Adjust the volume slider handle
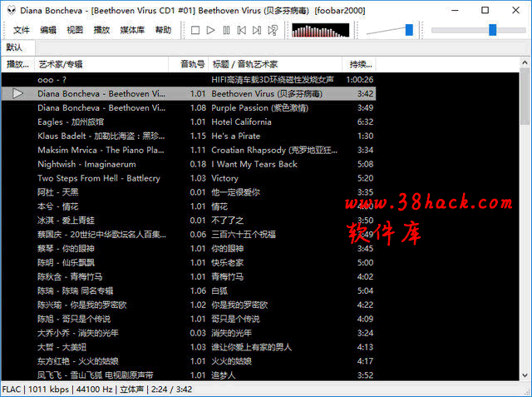 click(409, 30)
